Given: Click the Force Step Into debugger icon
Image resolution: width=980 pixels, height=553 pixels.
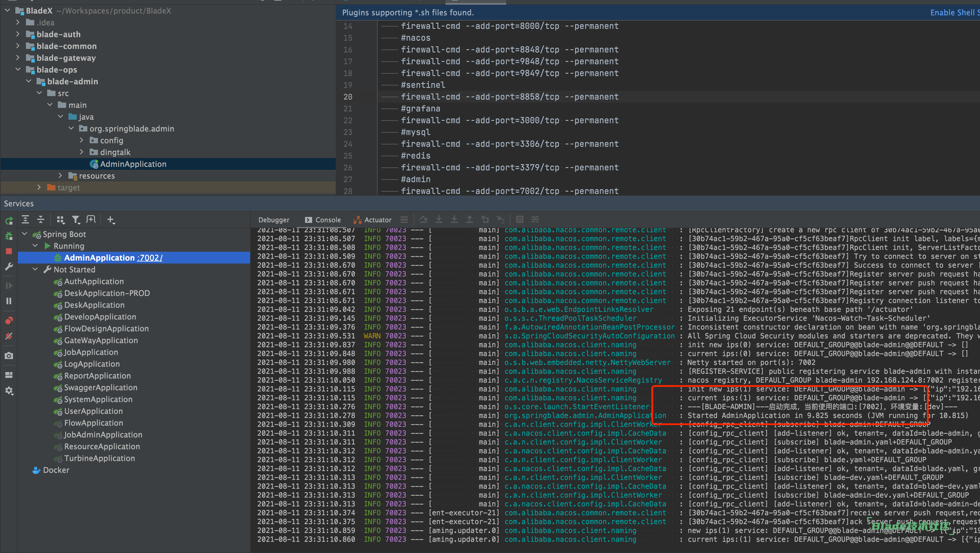Looking at the screenshot, I should tap(454, 220).
